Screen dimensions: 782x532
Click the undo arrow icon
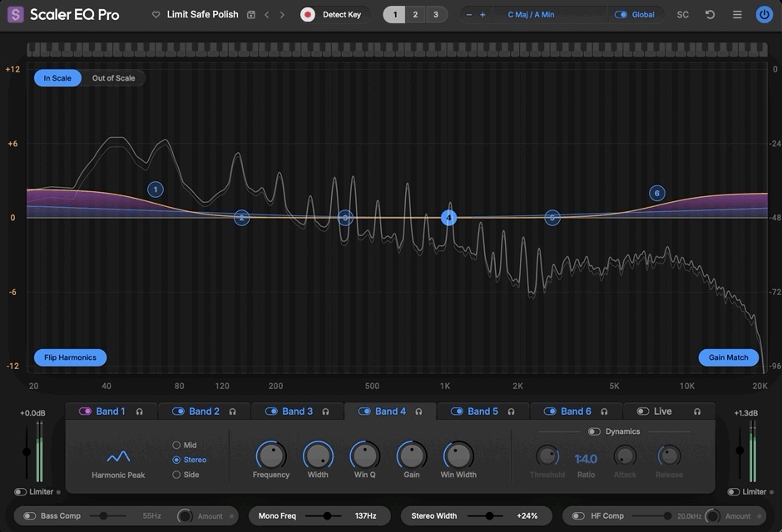(x=710, y=14)
